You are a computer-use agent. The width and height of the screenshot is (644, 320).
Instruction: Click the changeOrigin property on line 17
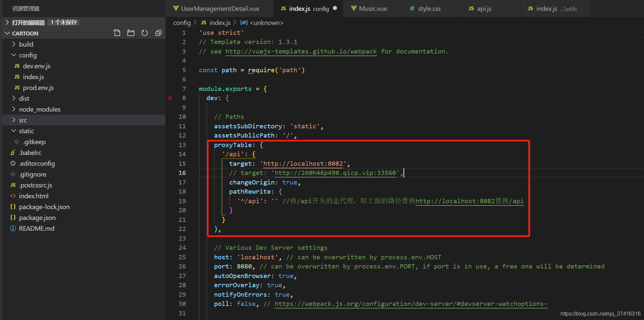pyautogui.click(x=252, y=182)
